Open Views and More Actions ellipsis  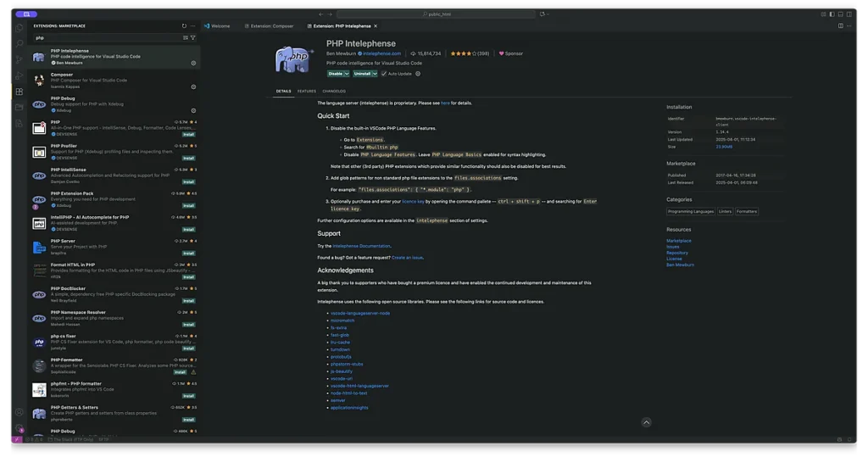pyautogui.click(x=192, y=26)
